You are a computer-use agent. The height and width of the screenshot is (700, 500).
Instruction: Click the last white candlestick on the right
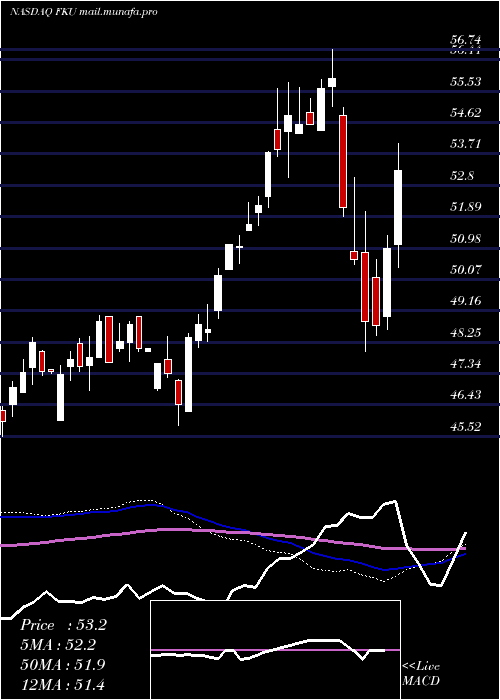(x=398, y=207)
